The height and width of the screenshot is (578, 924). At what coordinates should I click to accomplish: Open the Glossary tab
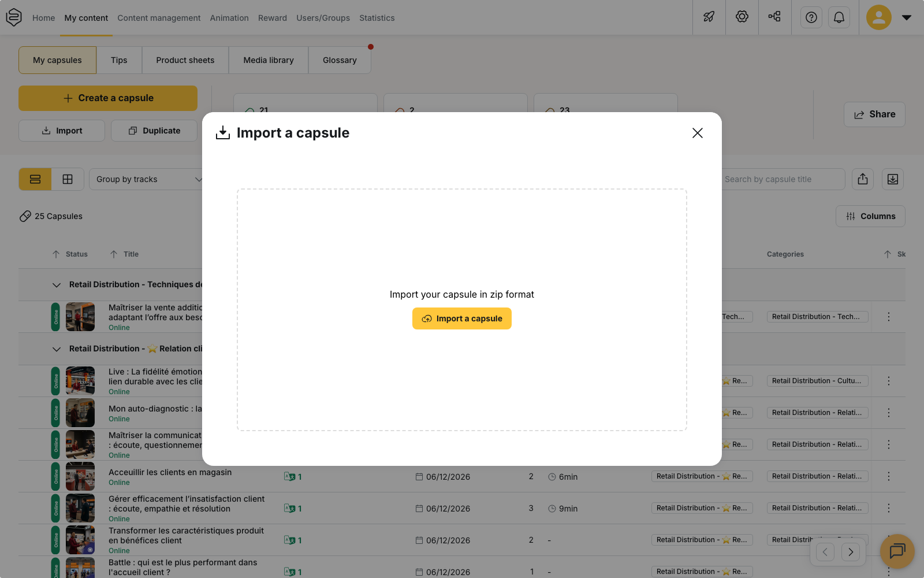pyautogui.click(x=340, y=60)
